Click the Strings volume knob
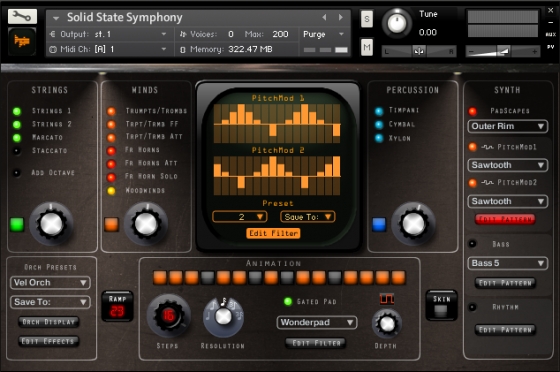Viewport: 560px width, 372px height. 51,224
